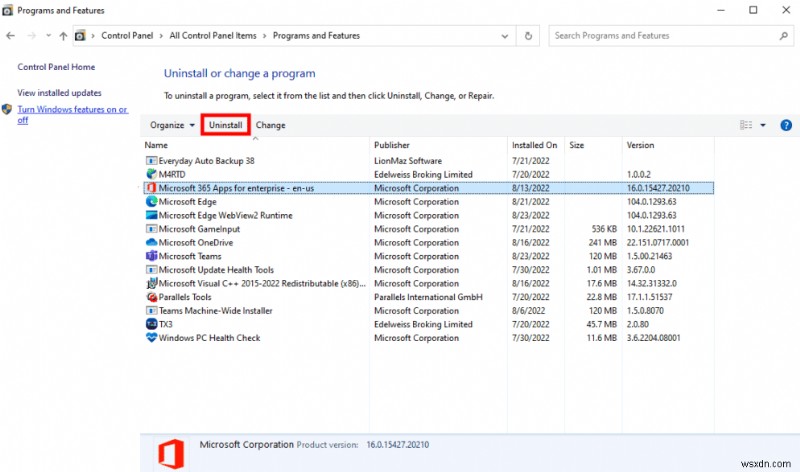800x472 pixels.
Task: Go up one level with the up arrow
Action: 63,36
